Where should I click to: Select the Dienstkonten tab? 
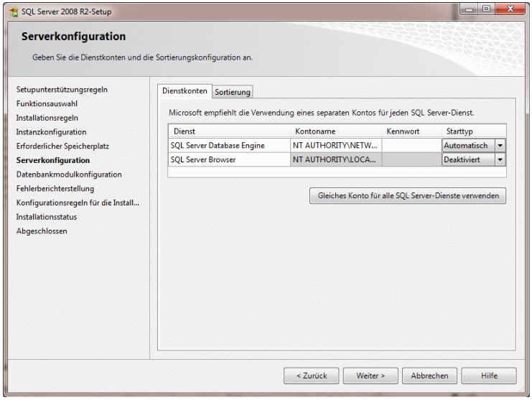tap(185, 91)
